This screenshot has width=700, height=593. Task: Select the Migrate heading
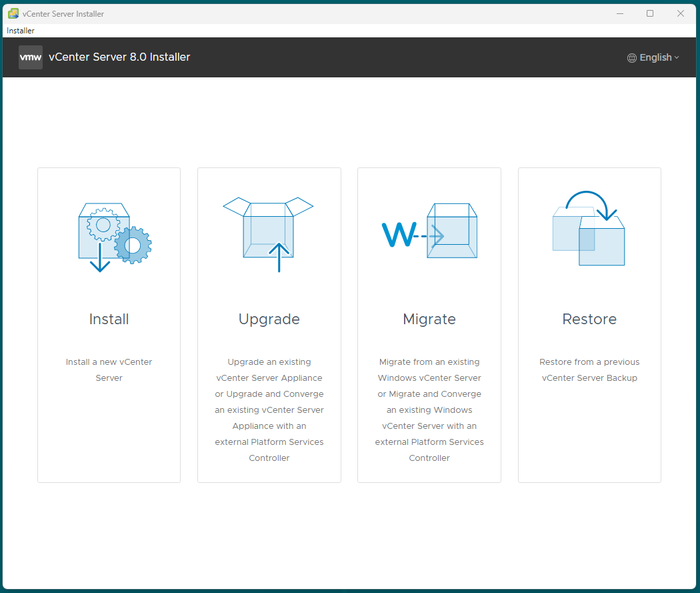tap(429, 320)
